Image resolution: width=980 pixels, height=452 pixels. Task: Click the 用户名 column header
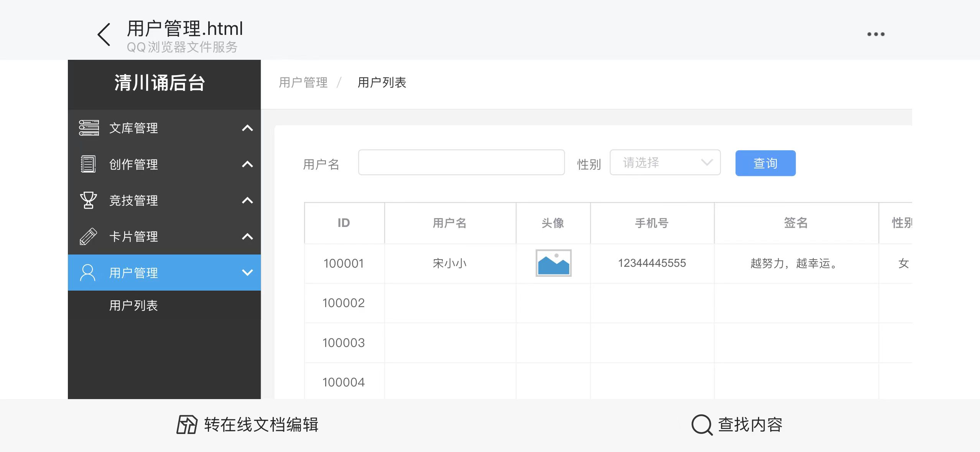(x=449, y=223)
